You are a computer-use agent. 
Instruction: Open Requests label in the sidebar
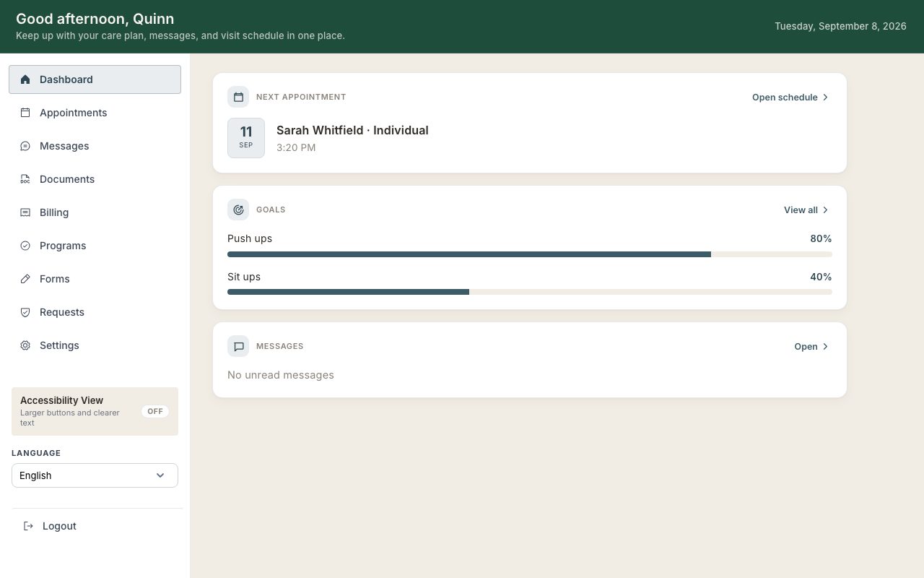click(62, 312)
